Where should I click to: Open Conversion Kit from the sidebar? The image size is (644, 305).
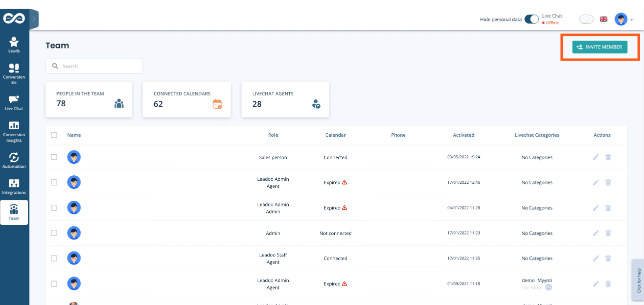pyautogui.click(x=14, y=74)
